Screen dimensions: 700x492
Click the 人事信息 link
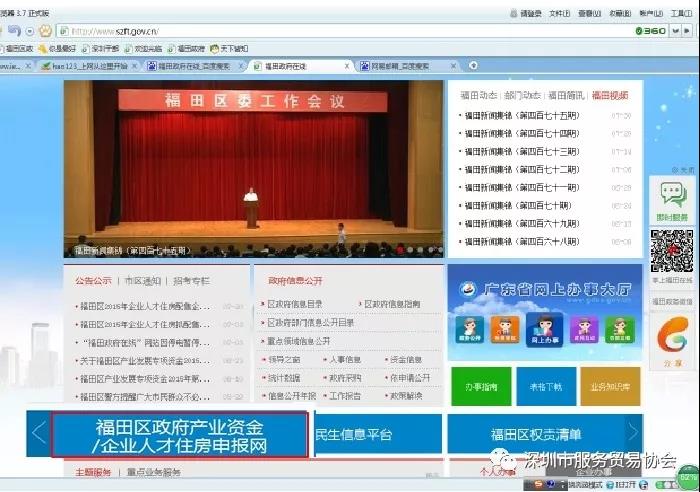click(345, 359)
